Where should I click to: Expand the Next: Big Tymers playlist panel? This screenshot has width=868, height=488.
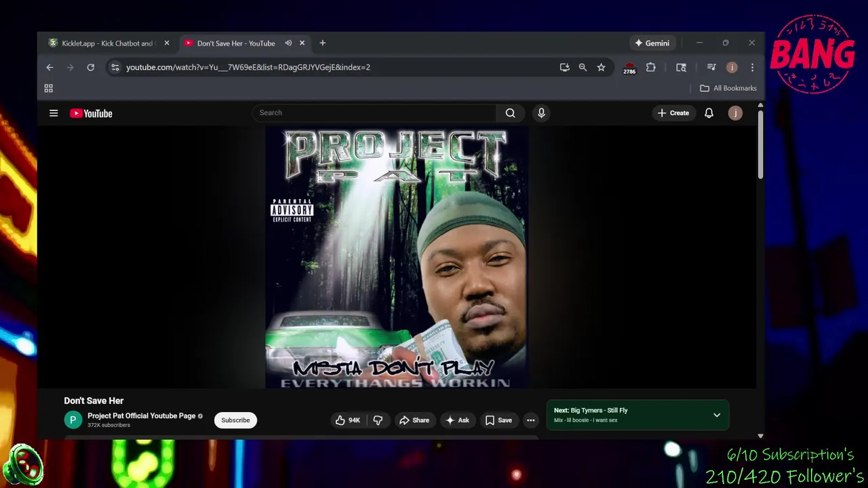(717, 415)
